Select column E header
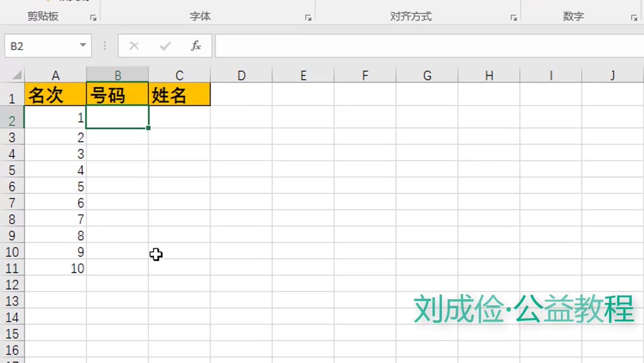The height and width of the screenshot is (363, 644). [x=303, y=76]
